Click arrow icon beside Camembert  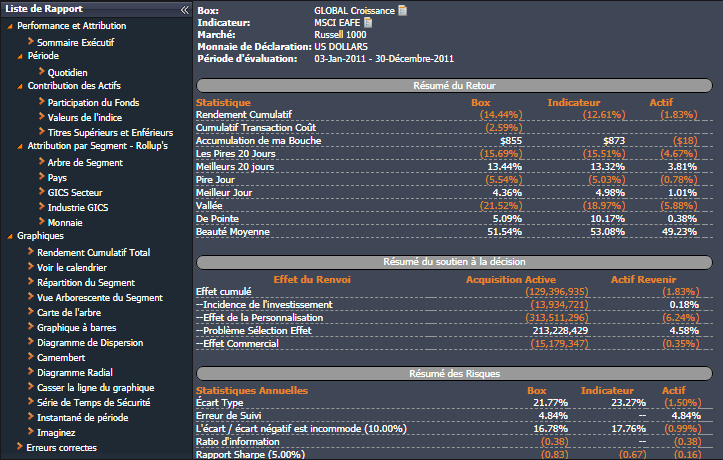pos(30,357)
